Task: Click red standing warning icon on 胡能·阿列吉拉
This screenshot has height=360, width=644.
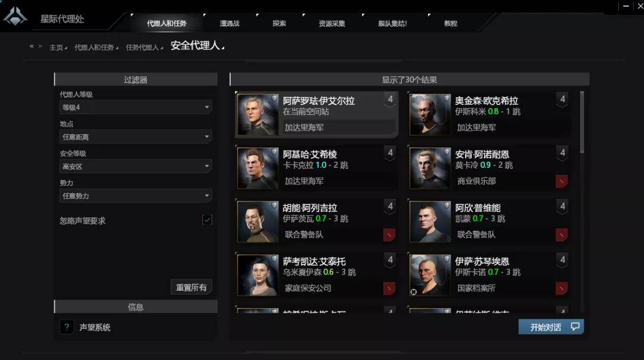Action: pyautogui.click(x=389, y=235)
